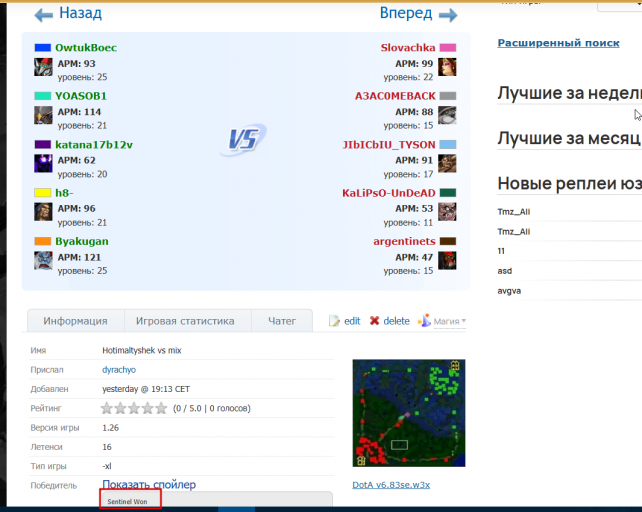642x512 pixels.
Task: Click h8- player's yellow color swatch
Action: [43, 193]
